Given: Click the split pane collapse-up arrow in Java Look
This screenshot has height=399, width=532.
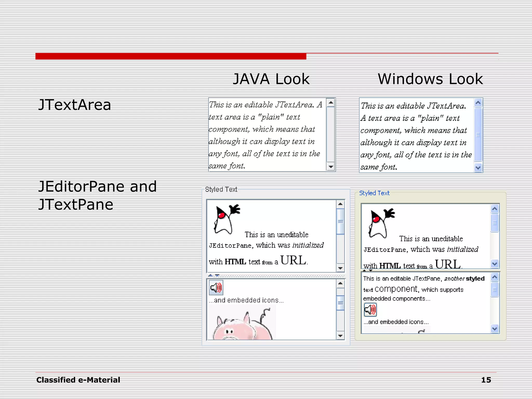Looking at the screenshot, I should (211, 276).
